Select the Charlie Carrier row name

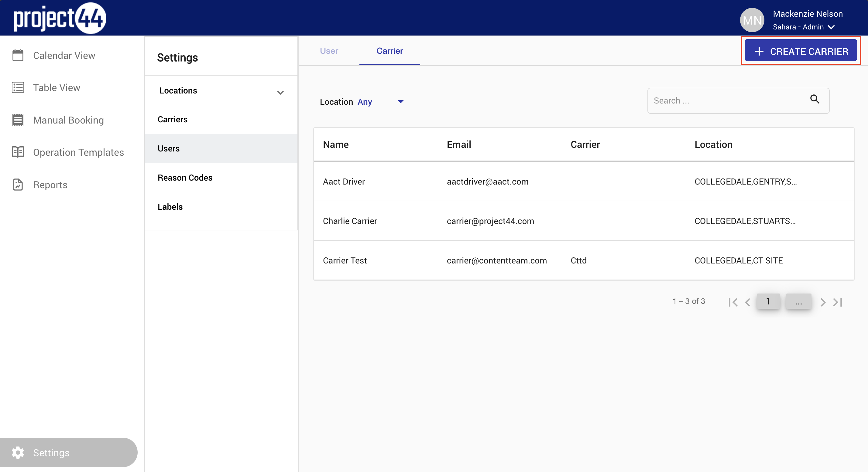click(x=350, y=221)
